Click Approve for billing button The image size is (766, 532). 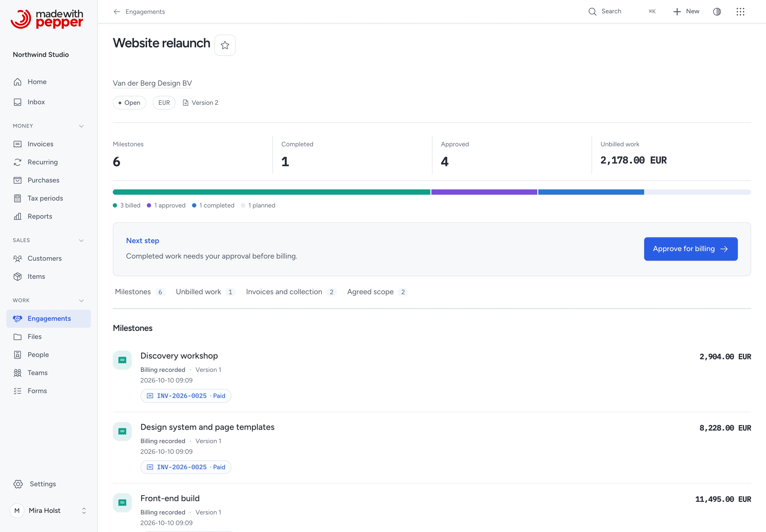(x=691, y=249)
